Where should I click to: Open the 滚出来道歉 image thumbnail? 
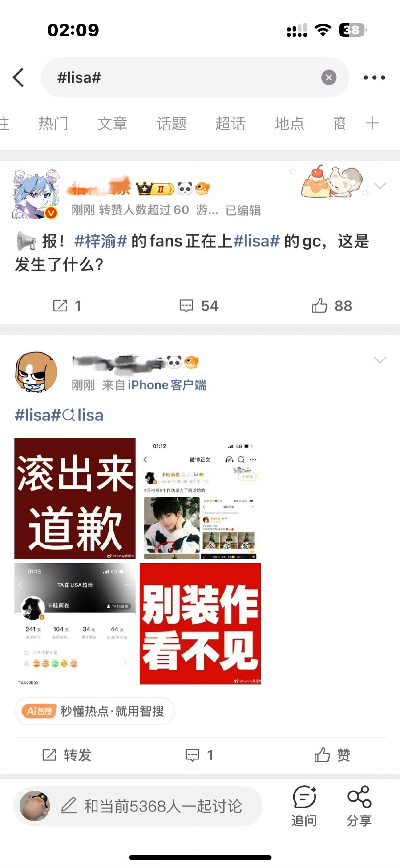[75, 498]
